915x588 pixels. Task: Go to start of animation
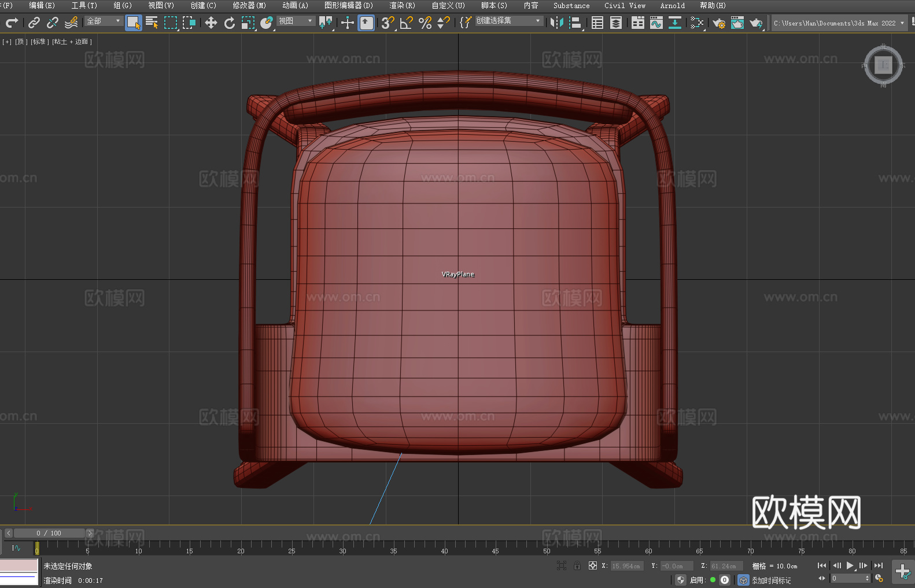click(x=822, y=565)
